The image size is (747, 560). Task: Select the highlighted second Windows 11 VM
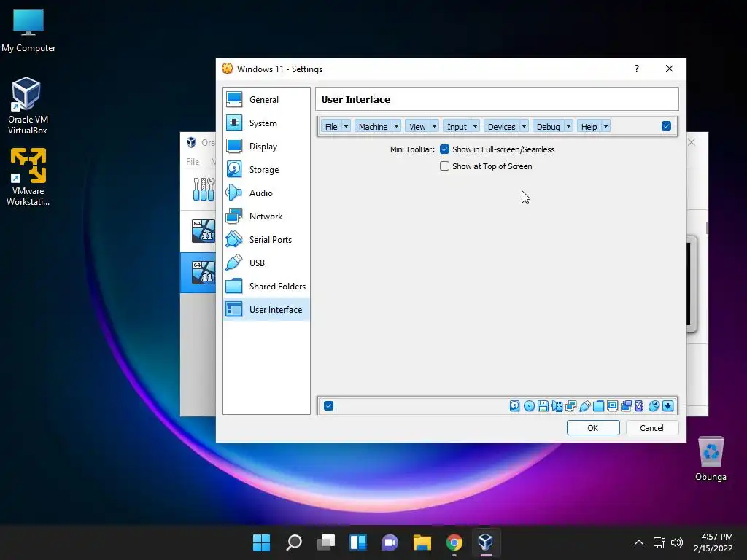pos(198,273)
